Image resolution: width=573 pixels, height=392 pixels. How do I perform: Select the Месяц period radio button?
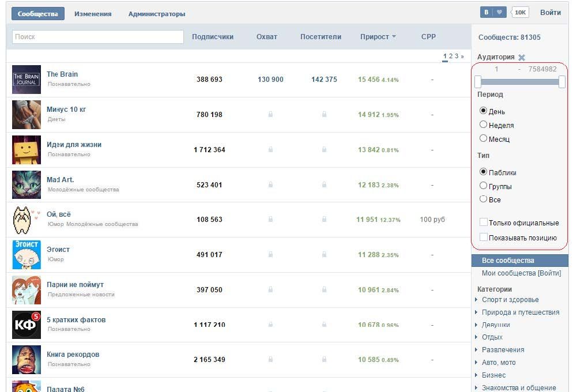(483, 138)
